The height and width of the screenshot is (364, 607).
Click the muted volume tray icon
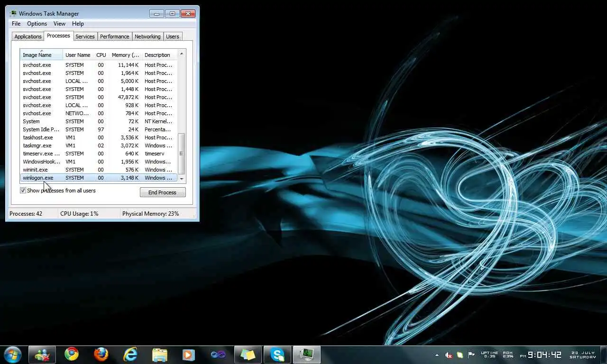449,355
